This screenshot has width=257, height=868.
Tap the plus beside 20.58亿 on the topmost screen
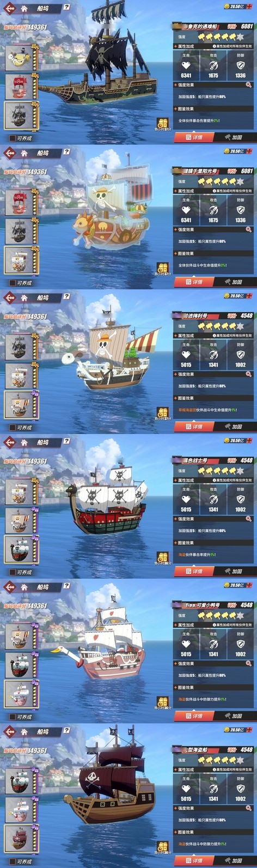pyautogui.click(x=249, y=7)
